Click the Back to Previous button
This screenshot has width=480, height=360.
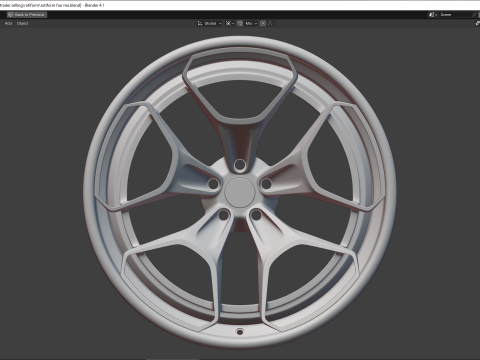click(x=27, y=15)
